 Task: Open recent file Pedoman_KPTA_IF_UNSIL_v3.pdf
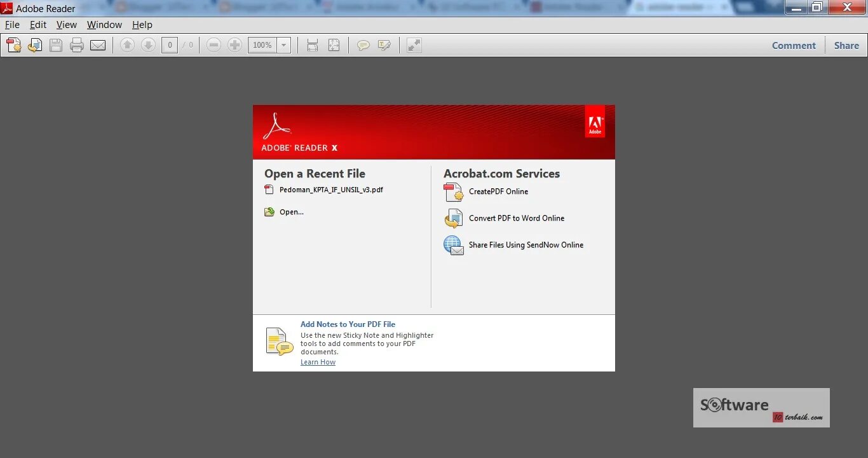click(x=331, y=190)
